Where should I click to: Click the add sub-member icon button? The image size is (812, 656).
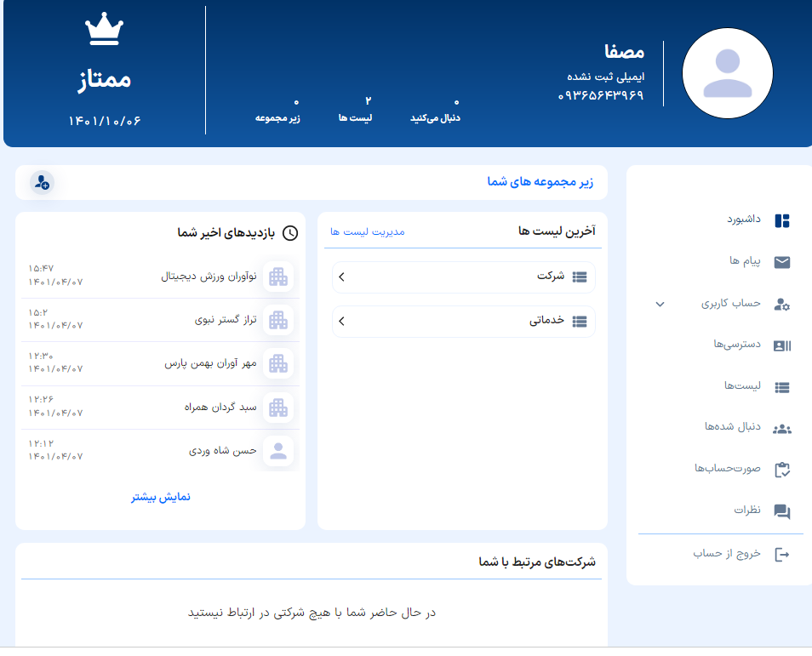point(42,182)
